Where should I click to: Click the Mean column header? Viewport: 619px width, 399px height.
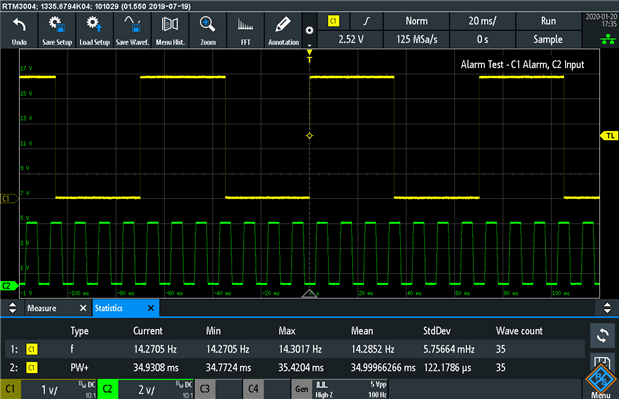coord(362,331)
